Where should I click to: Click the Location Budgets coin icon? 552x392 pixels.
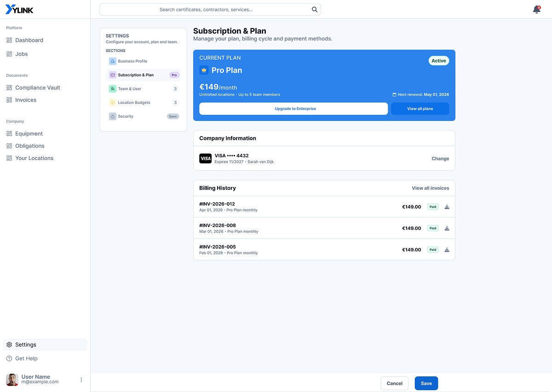tap(113, 102)
